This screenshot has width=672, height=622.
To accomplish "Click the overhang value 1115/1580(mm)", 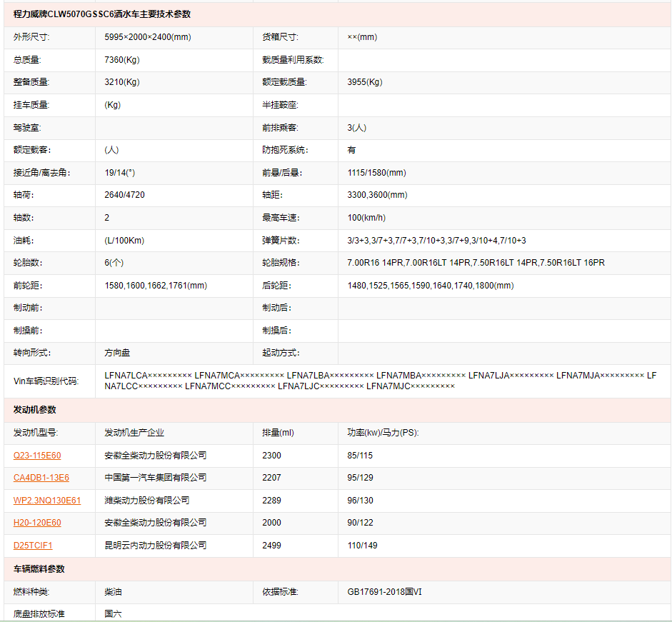I will [x=377, y=173].
